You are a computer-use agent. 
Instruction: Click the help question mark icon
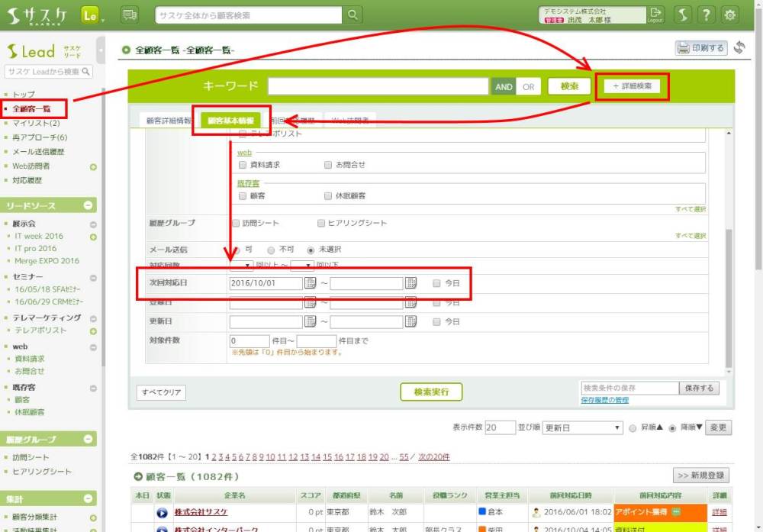(707, 15)
